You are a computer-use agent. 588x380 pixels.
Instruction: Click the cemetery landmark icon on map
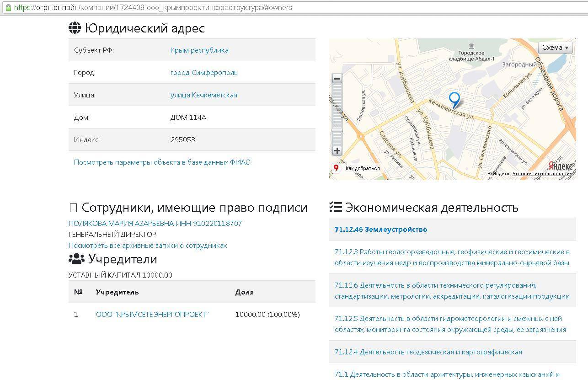tap(471, 46)
